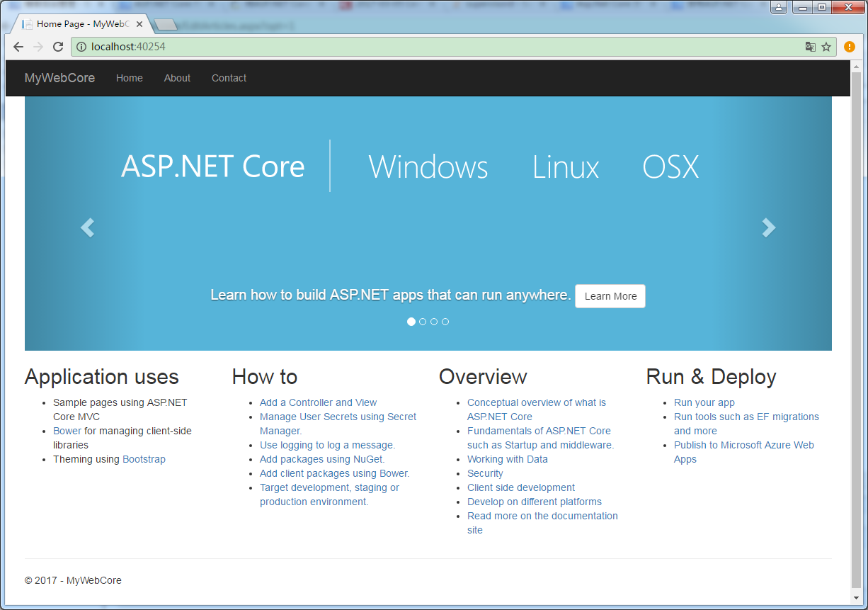
Task: Open Develop on different platforms link
Action: 535,502
